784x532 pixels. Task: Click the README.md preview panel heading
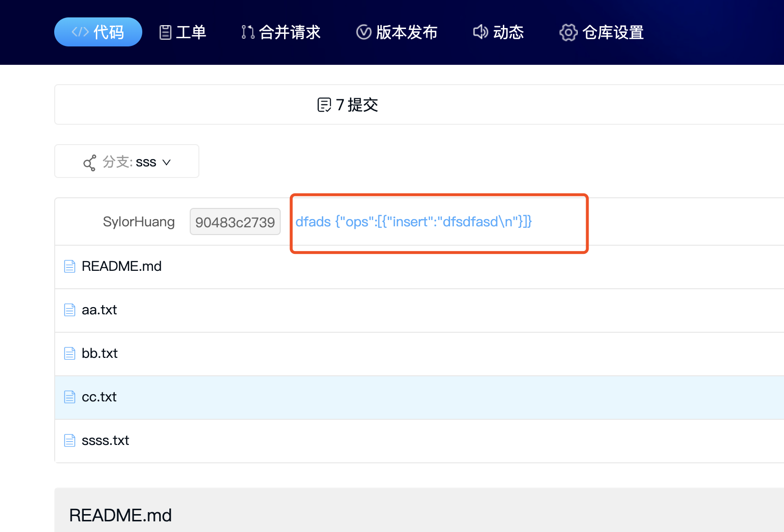pos(121,515)
